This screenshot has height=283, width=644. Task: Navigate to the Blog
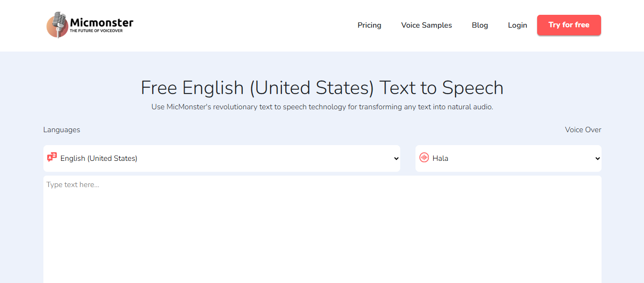[x=479, y=25]
